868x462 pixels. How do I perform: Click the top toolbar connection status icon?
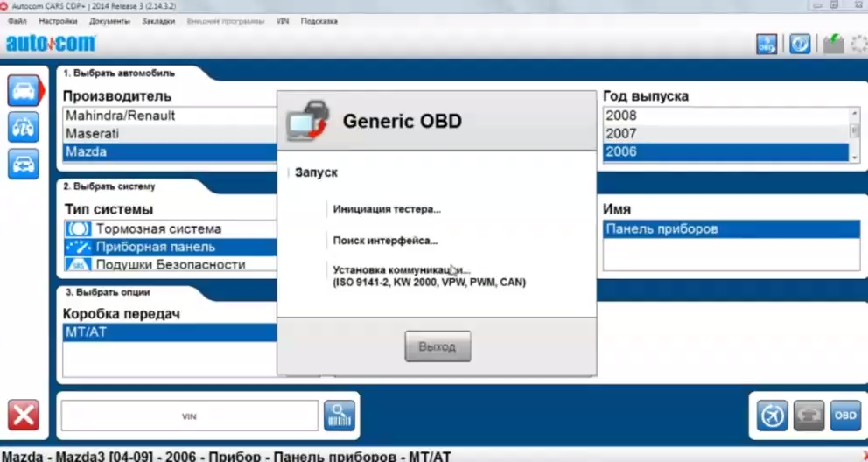pyautogui.click(x=833, y=45)
